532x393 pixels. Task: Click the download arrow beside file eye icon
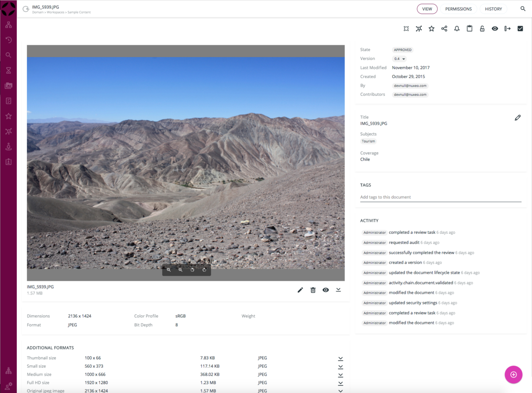click(338, 290)
